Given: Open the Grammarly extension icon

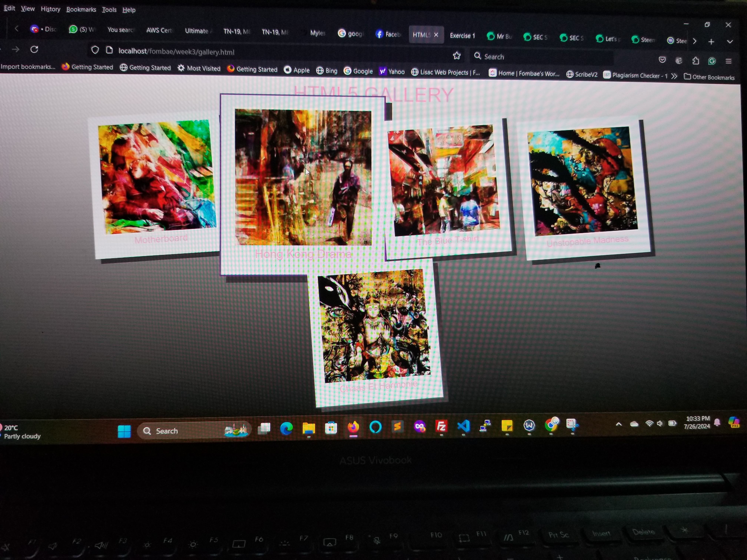Looking at the screenshot, I should point(712,61).
